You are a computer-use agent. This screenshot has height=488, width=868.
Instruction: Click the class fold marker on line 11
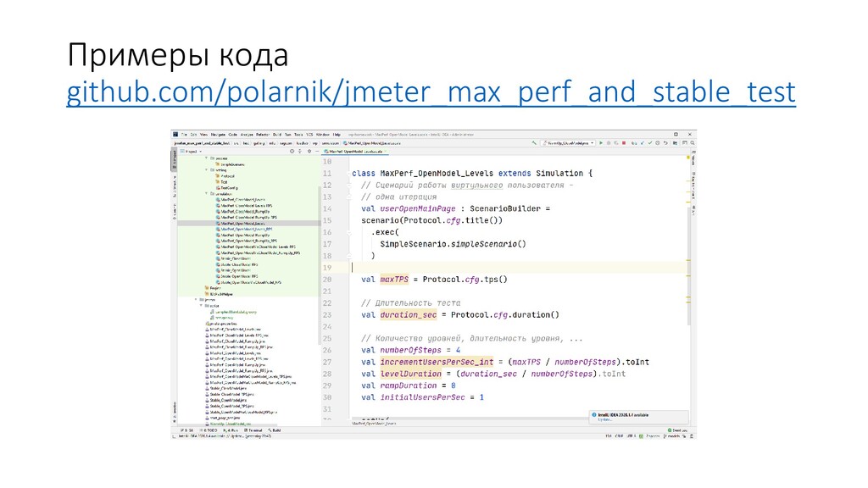349,173
